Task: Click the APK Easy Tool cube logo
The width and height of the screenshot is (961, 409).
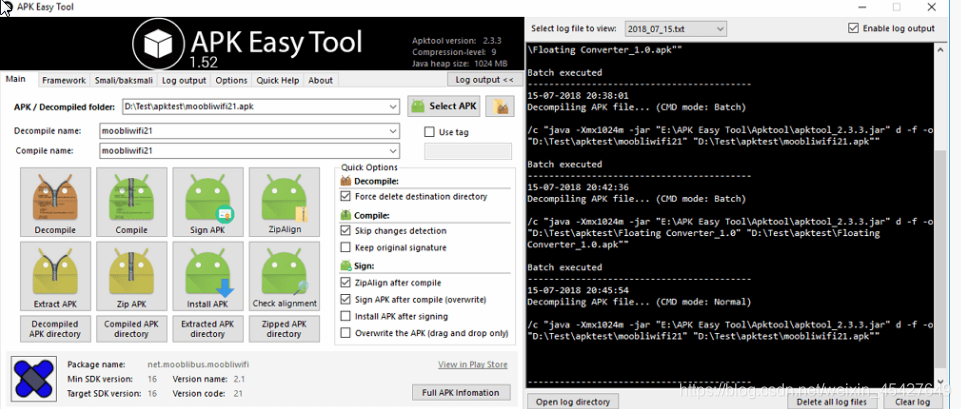Action: (x=157, y=42)
